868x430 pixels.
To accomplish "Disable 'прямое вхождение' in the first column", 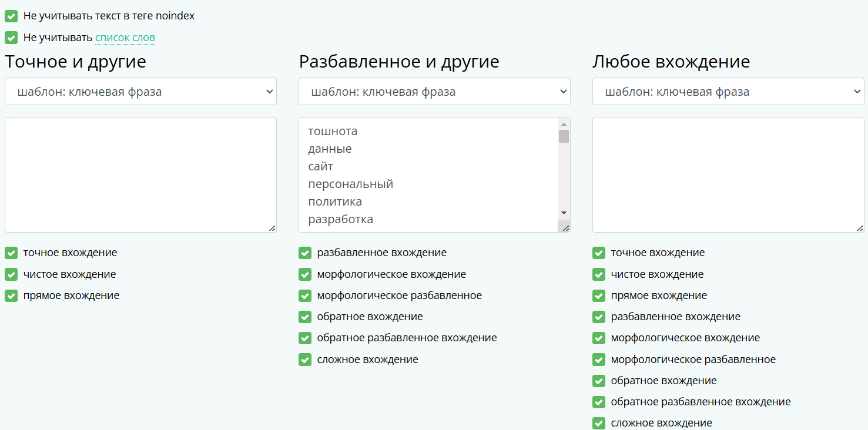I will tap(11, 295).
